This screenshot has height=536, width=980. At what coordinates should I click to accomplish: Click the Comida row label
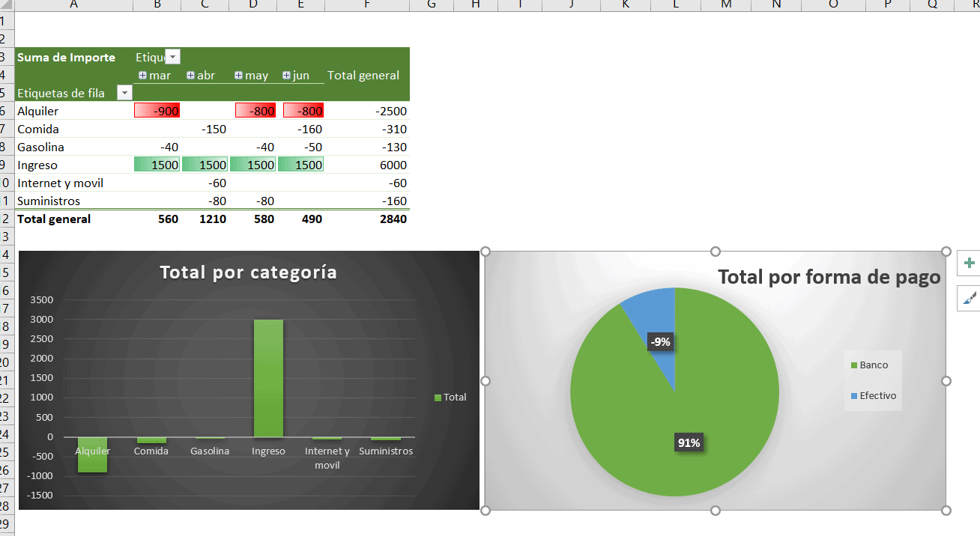[37, 129]
